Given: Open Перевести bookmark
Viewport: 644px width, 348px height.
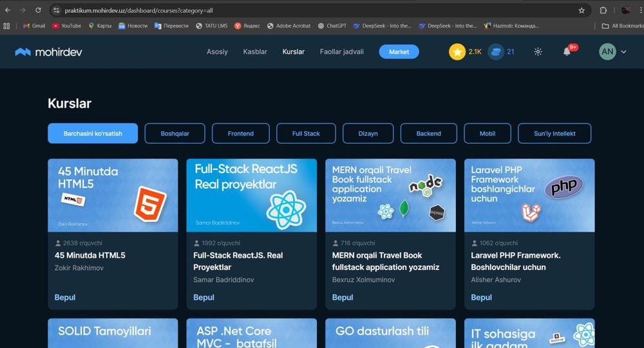Looking at the screenshot, I should [171, 26].
